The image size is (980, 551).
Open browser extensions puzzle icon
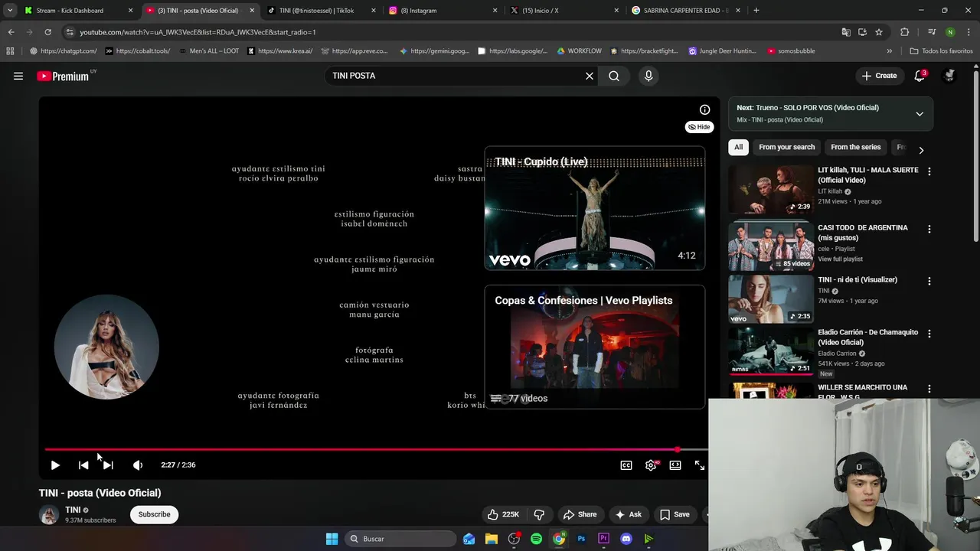(x=904, y=32)
